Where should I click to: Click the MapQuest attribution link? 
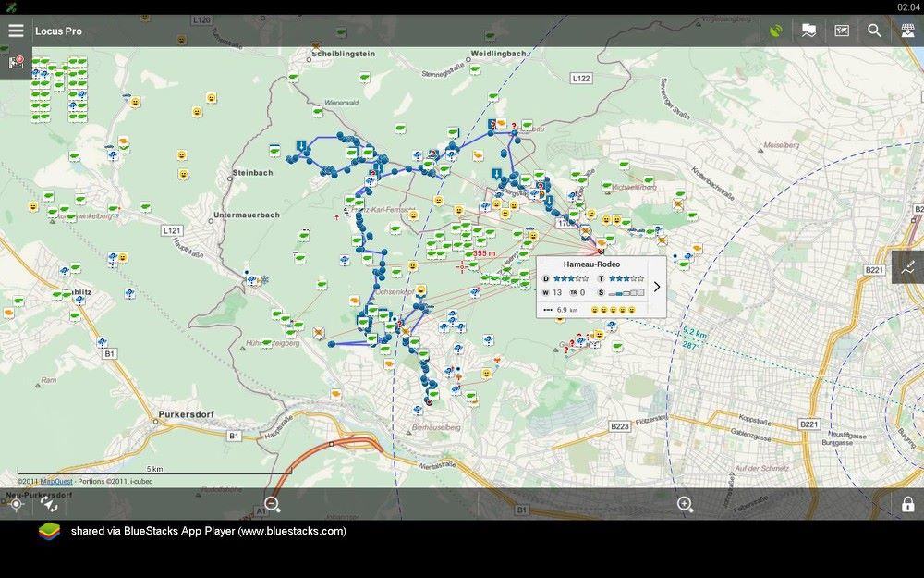pyautogui.click(x=56, y=481)
